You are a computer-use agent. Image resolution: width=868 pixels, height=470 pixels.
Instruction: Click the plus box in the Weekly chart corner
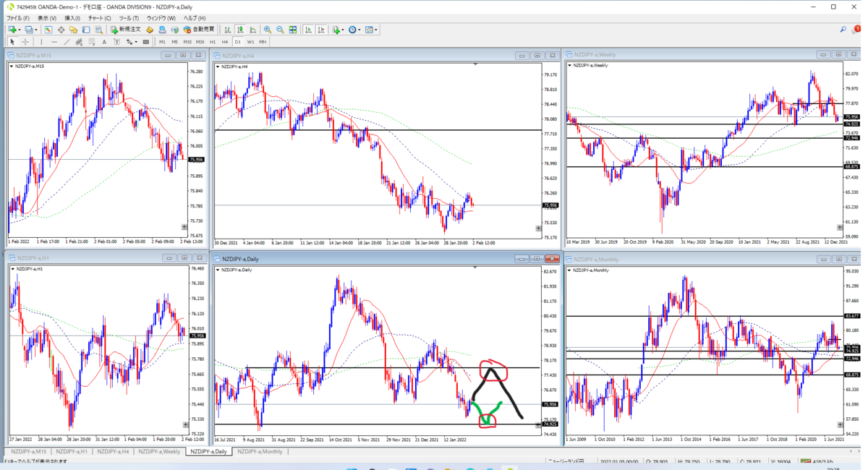839,227
